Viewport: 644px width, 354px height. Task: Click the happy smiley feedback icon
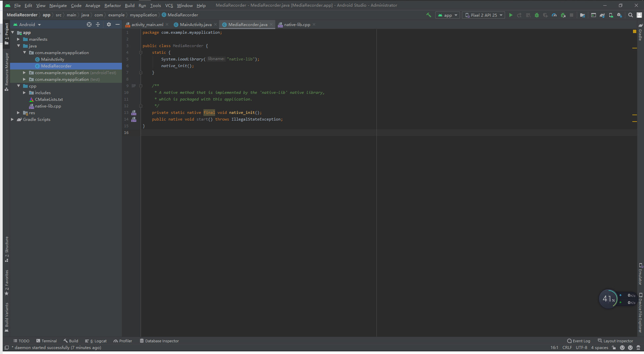[x=622, y=348]
